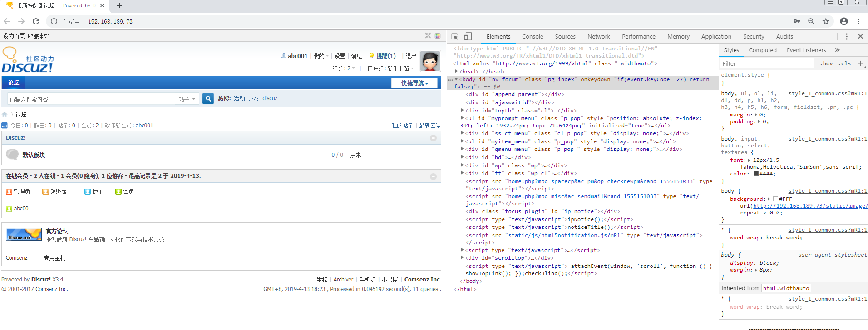Click the user avatar picture
The width and height of the screenshot is (868, 330).
pos(430,61)
